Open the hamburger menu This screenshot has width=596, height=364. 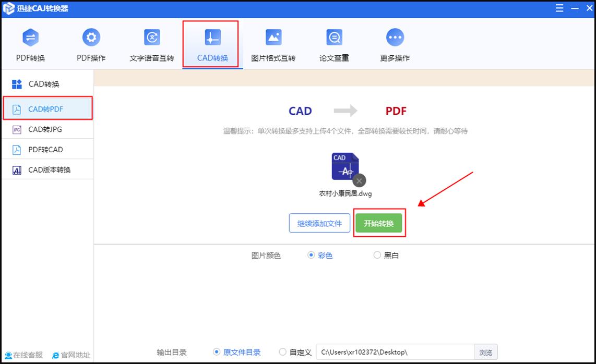[x=558, y=8]
